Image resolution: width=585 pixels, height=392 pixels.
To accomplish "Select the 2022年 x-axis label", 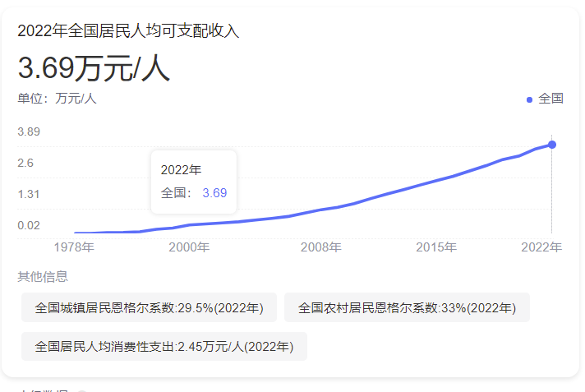I will (541, 247).
